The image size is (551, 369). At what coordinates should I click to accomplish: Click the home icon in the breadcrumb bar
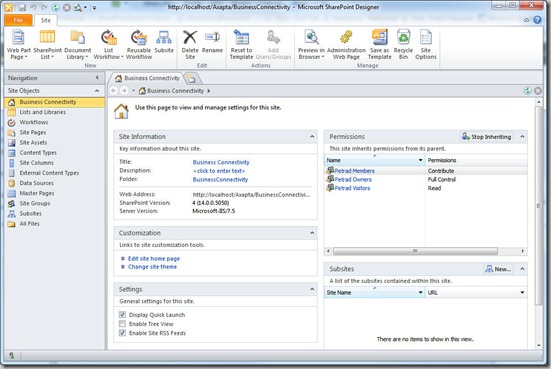142,91
